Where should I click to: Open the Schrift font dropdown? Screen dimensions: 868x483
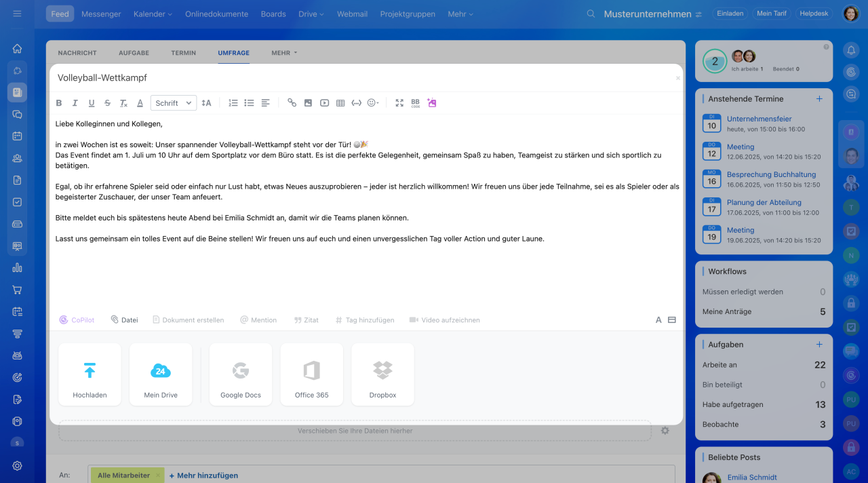(x=174, y=103)
